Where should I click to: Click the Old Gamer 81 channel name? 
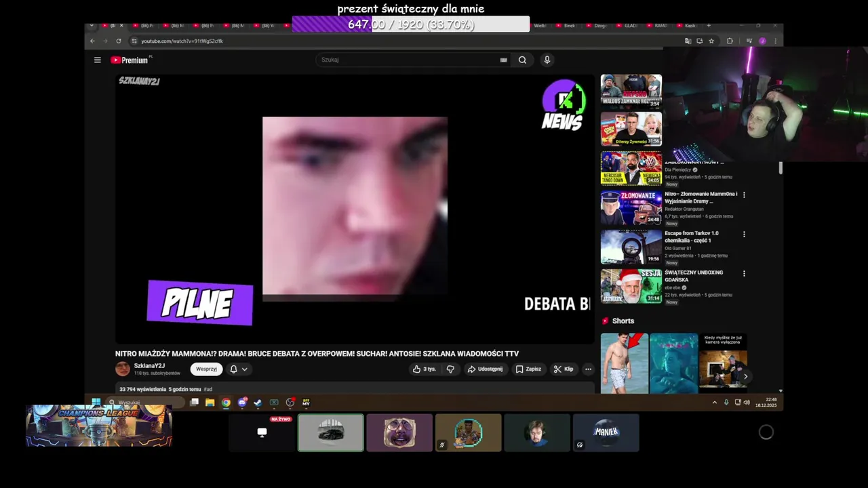click(678, 248)
